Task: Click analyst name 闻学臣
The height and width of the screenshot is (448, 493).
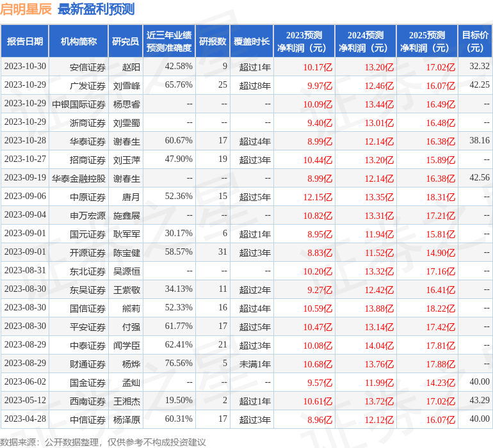Action: coord(127,345)
